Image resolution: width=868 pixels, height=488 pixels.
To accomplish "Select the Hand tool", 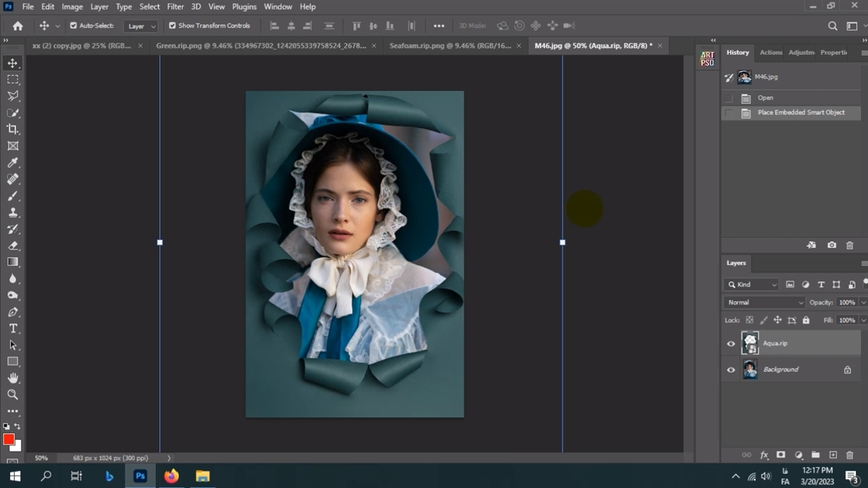I will (13, 378).
